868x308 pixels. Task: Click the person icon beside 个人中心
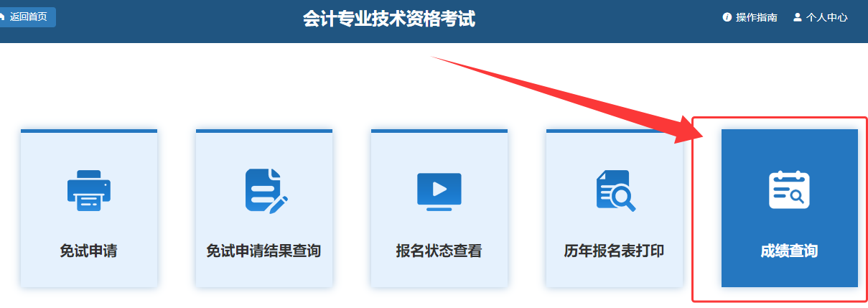(x=797, y=17)
